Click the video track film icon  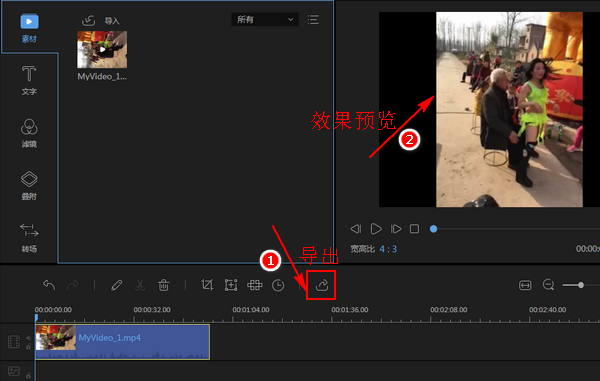pos(14,342)
